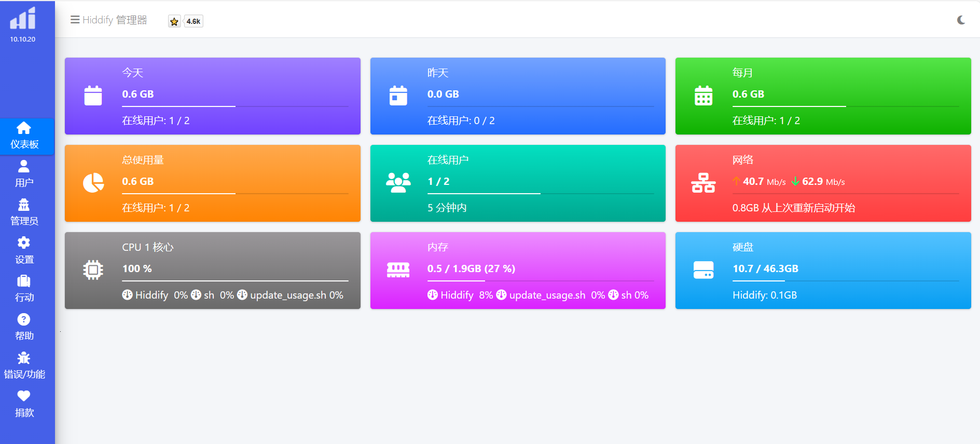This screenshot has width=980, height=444.
Task: Click Hiddify: 0.1GB disk text
Action: (x=765, y=295)
